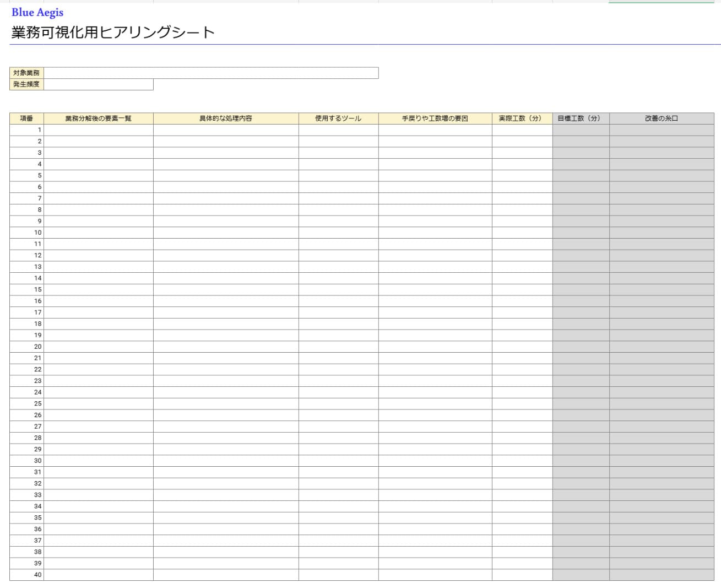Click the Blue Aegis logo text
The height and width of the screenshot is (588, 721).
(x=37, y=12)
